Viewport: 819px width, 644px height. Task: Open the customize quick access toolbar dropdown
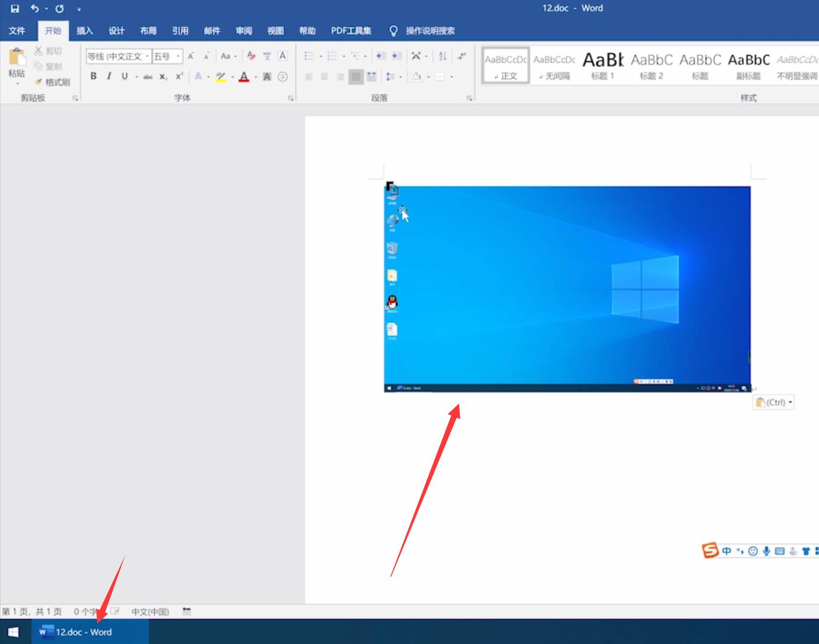coord(79,9)
